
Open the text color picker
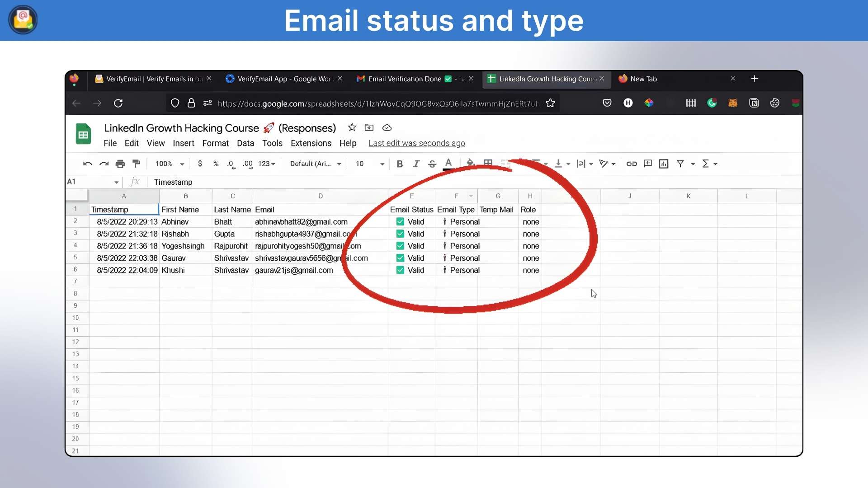click(x=448, y=164)
